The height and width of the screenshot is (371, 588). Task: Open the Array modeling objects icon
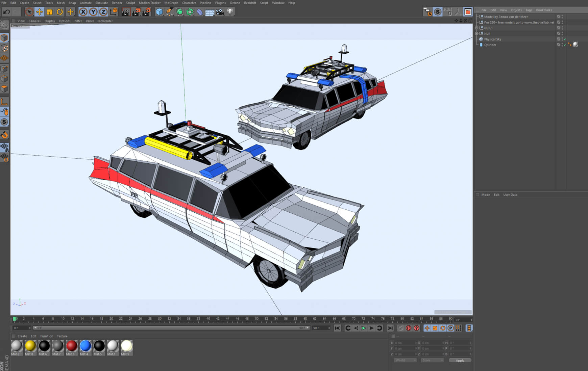pyautogui.click(x=190, y=12)
